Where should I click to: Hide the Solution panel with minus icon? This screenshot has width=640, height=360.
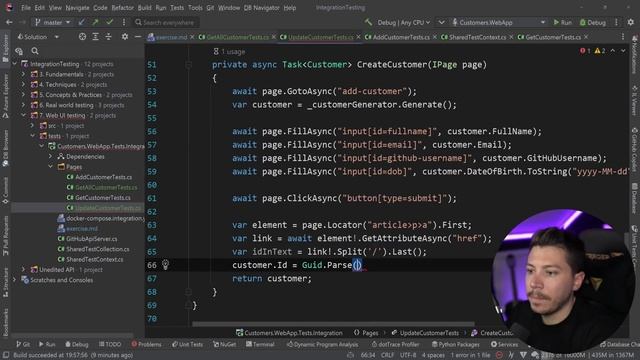pyautogui.click(x=138, y=37)
